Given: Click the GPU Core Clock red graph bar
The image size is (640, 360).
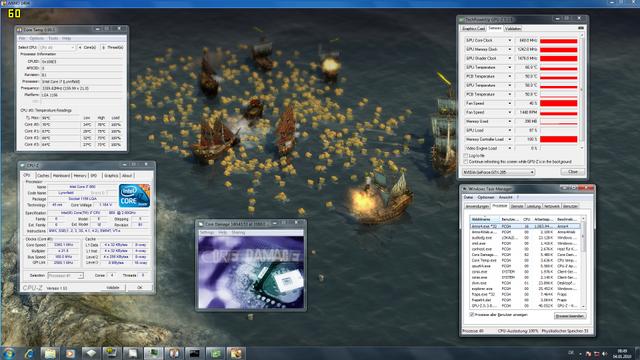Looking at the screenshot, I should tap(558, 41).
